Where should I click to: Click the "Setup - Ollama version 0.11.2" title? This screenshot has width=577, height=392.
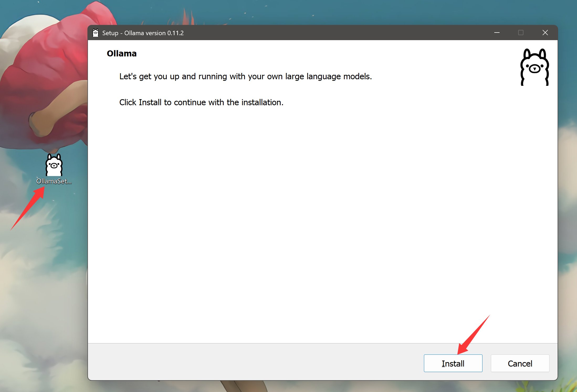click(x=143, y=33)
